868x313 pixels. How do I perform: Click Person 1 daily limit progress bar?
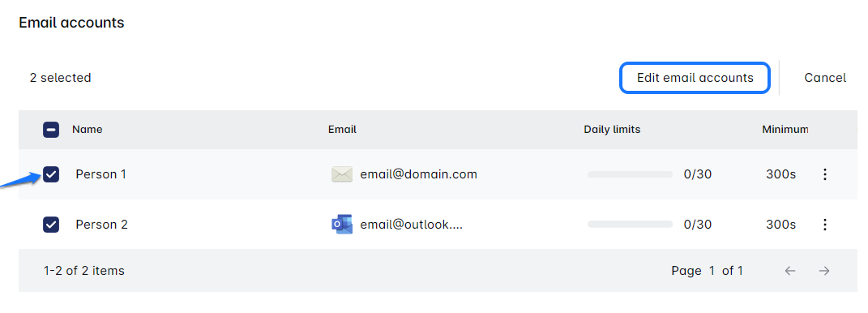pos(630,174)
